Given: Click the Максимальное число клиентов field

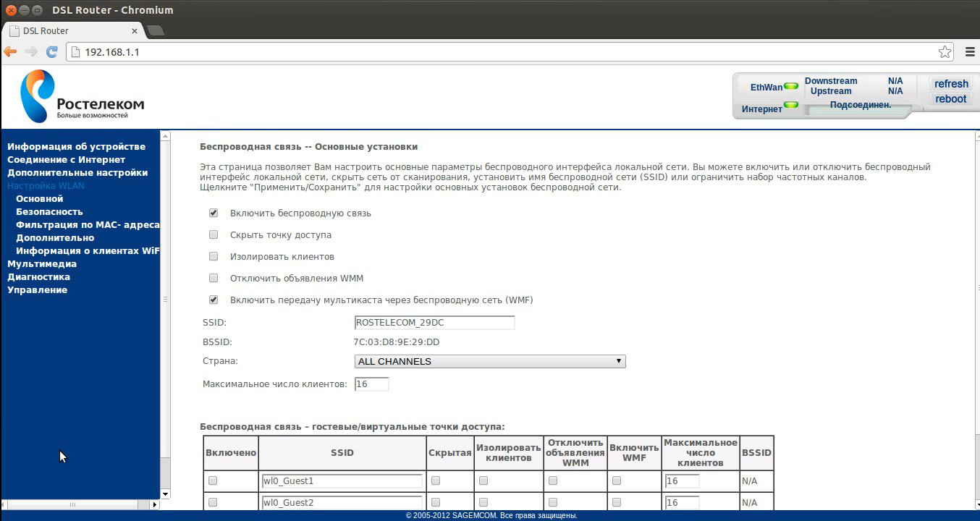Looking at the screenshot, I should (372, 384).
